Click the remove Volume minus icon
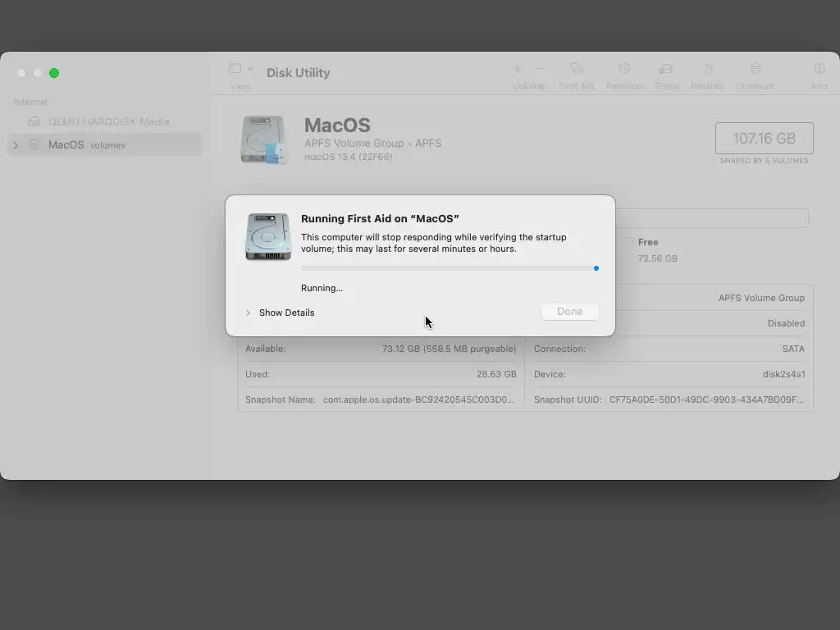This screenshot has width=840, height=630. (x=540, y=69)
